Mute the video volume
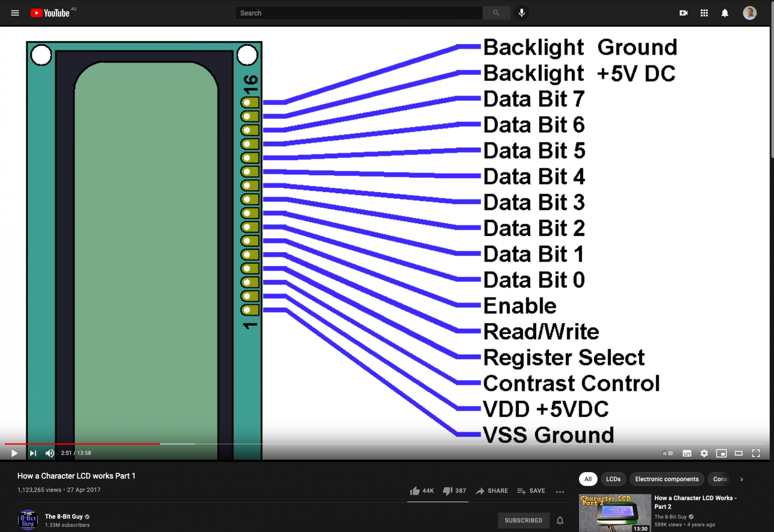This screenshot has height=532, width=774. (x=50, y=453)
